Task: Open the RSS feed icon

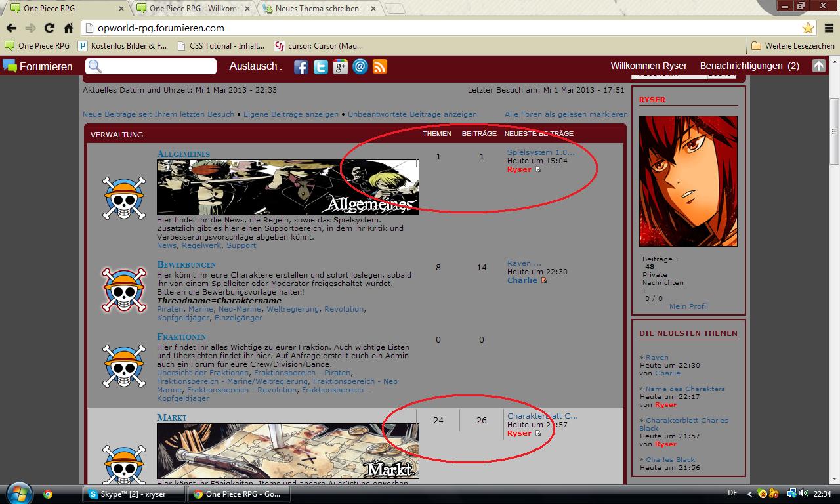Action: pos(380,66)
